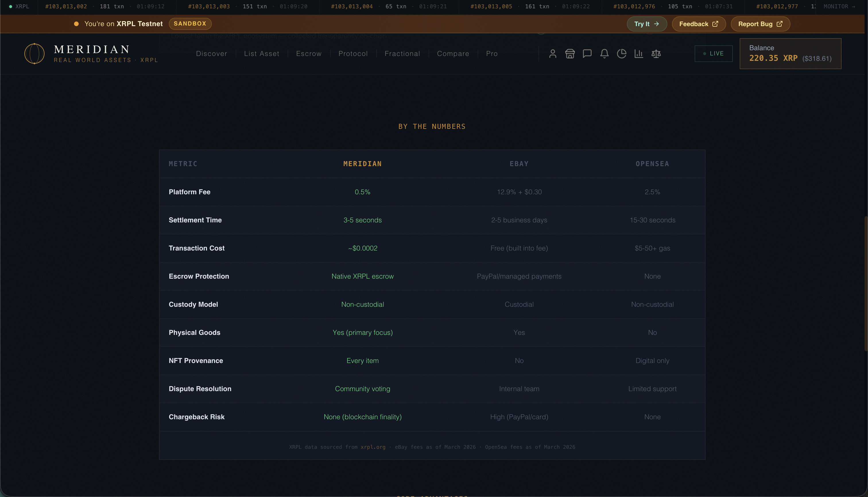The image size is (868, 497).
Task: Click the "Digital only" cell
Action: tap(652, 361)
